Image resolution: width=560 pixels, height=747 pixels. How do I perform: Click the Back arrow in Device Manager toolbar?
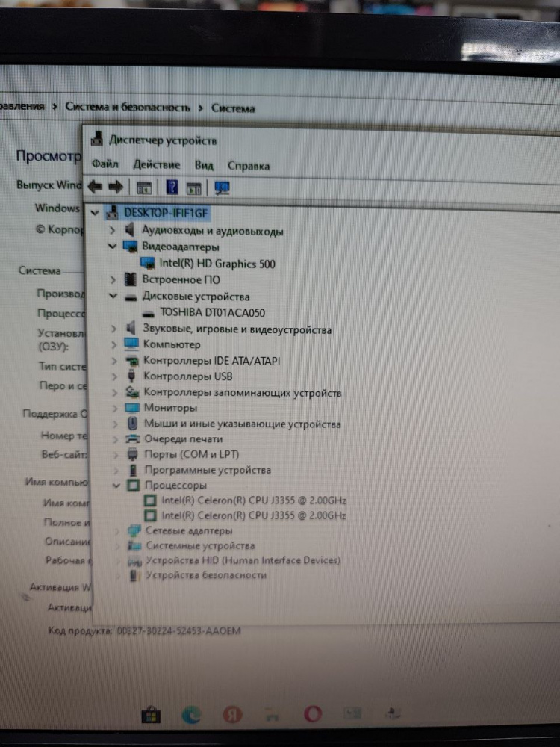(x=95, y=187)
